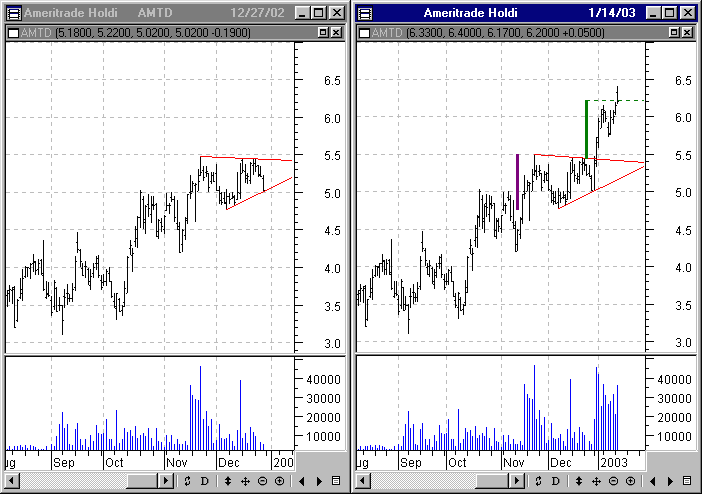Viewport: 702px width, 494px height.
Task: Click the D periodicity button in 12/27/02 chart
Action: click(205, 481)
